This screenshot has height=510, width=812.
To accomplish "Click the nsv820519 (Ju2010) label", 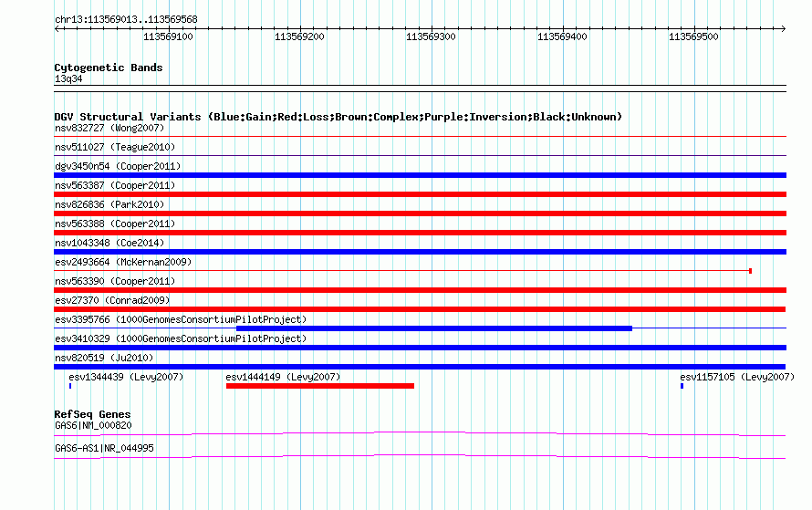I will [104, 358].
